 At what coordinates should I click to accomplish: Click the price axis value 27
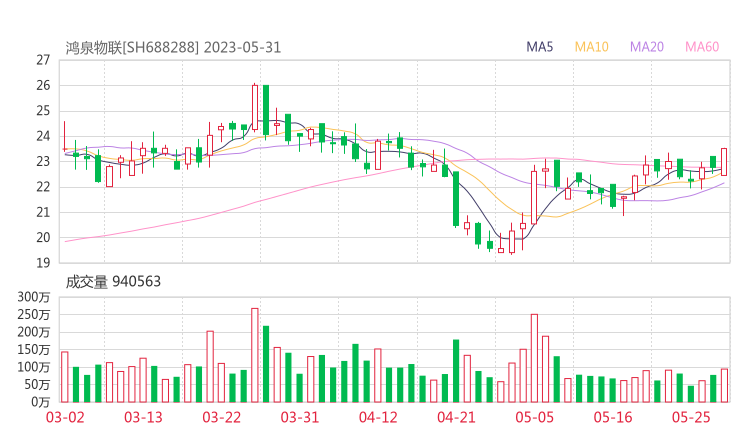click(x=43, y=60)
